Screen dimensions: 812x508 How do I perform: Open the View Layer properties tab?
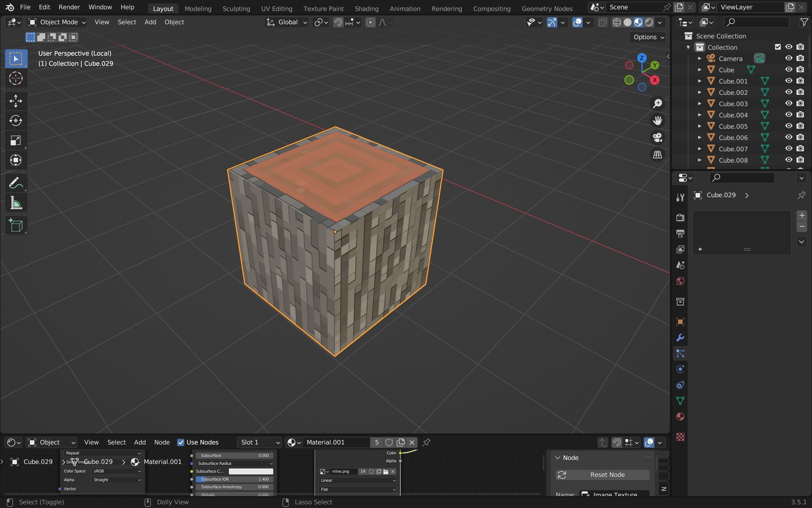680,249
